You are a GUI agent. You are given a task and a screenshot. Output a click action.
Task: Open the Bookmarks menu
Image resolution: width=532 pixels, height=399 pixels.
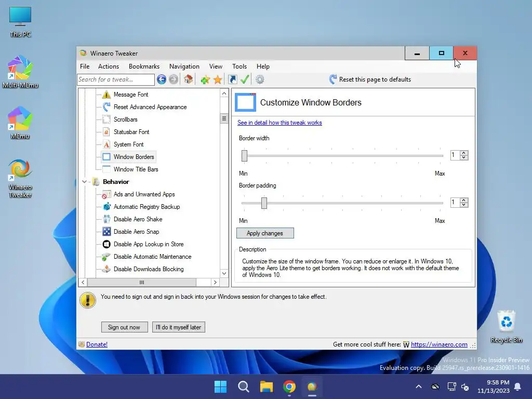[144, 66]
